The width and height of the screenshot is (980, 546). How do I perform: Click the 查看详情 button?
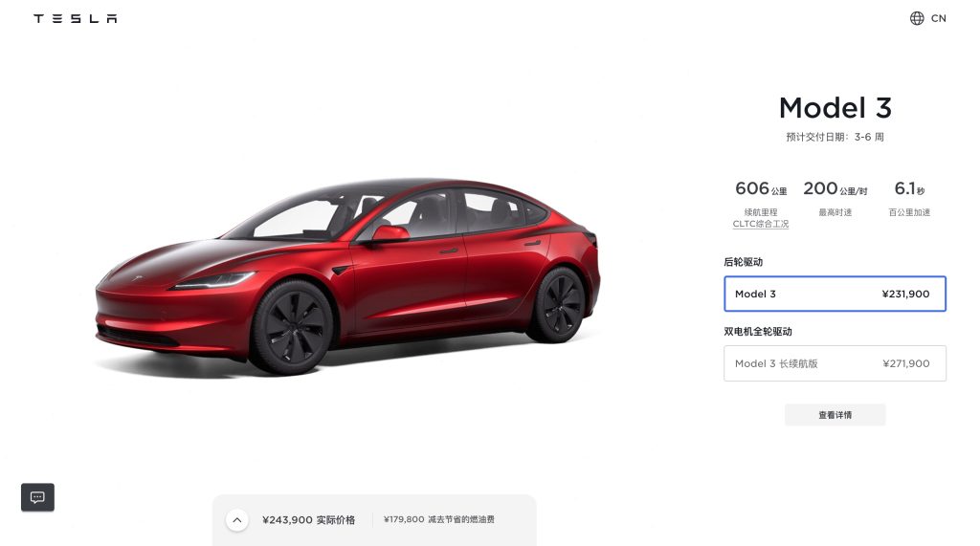pos(835,415)
